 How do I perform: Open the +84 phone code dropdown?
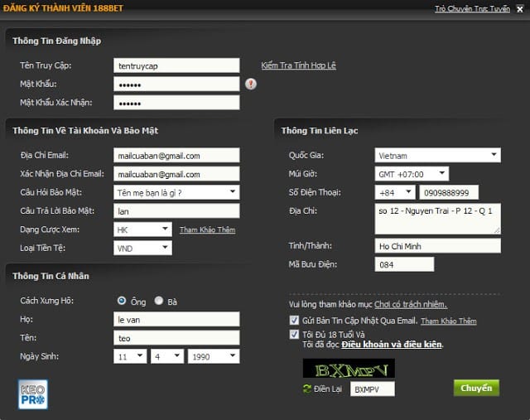pyautogui.click(x=394, y=192)
